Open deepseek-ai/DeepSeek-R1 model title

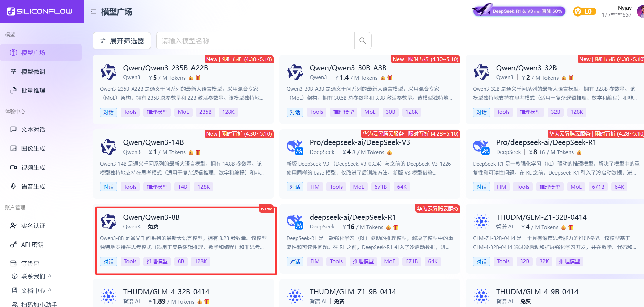point(353,217)
